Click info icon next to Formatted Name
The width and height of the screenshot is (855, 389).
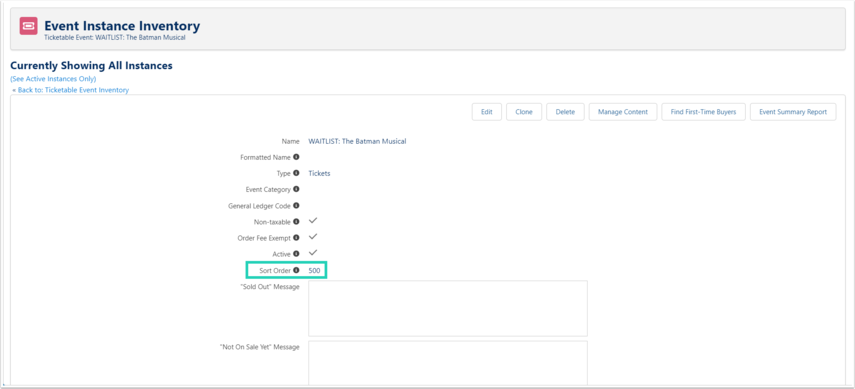click(296, 157)
